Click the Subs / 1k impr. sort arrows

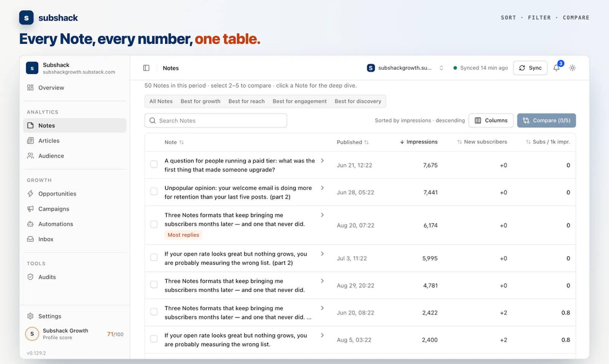(x=528, y=142)
